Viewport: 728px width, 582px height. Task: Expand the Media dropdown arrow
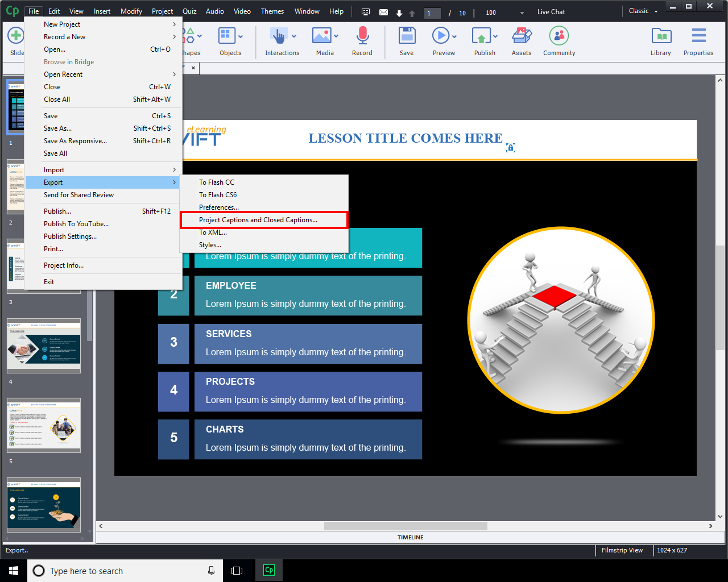pos(336,36)
